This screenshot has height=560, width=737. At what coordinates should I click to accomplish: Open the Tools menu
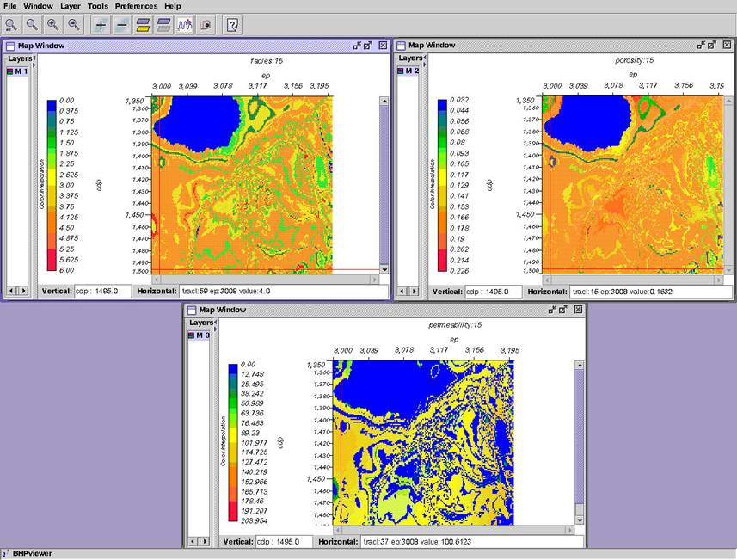click(98, 6)
